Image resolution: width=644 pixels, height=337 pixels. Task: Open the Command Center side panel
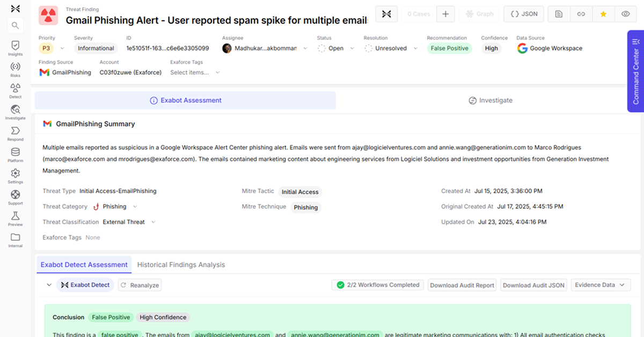635,71
